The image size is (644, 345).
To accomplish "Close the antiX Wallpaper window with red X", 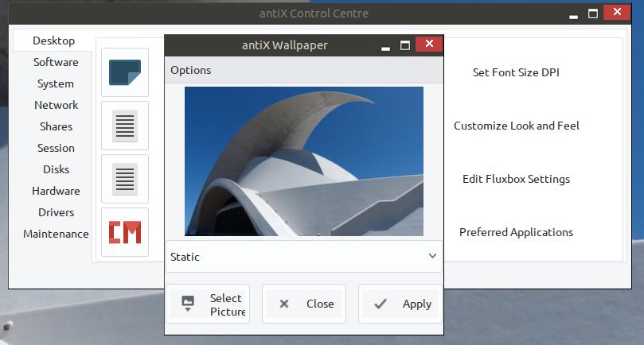I will [429, 44].
